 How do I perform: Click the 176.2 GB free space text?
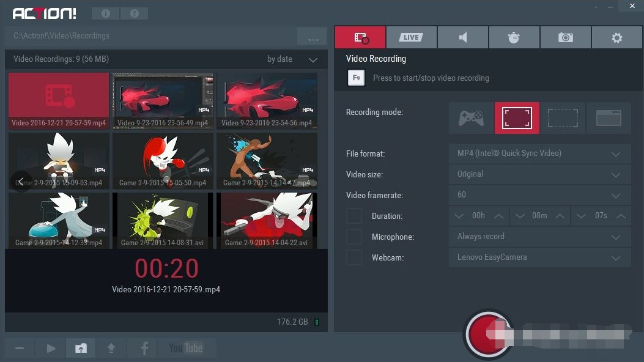click(x=292, y=322)
